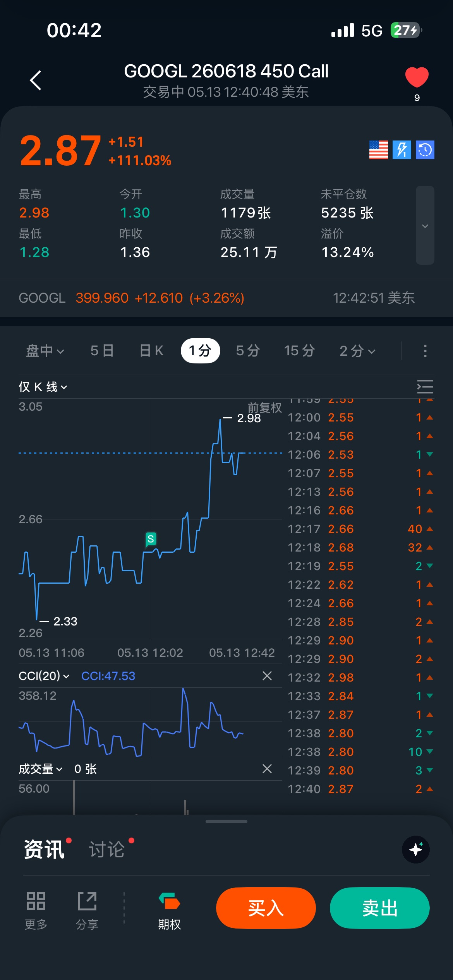The width and height of the screenshot is (453, 980).
Task: Tap the 成交额 25.11 万 value
Action: coord(249,252)
